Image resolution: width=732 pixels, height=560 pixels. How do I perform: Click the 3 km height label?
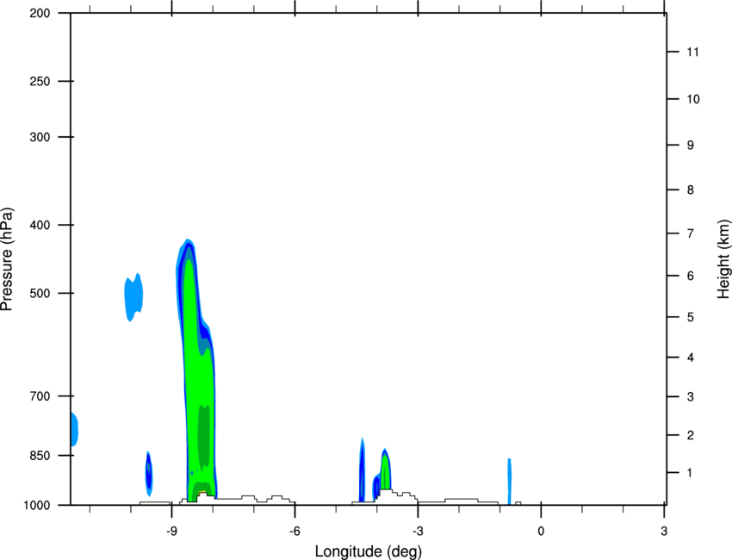click(x=691, y=397)
